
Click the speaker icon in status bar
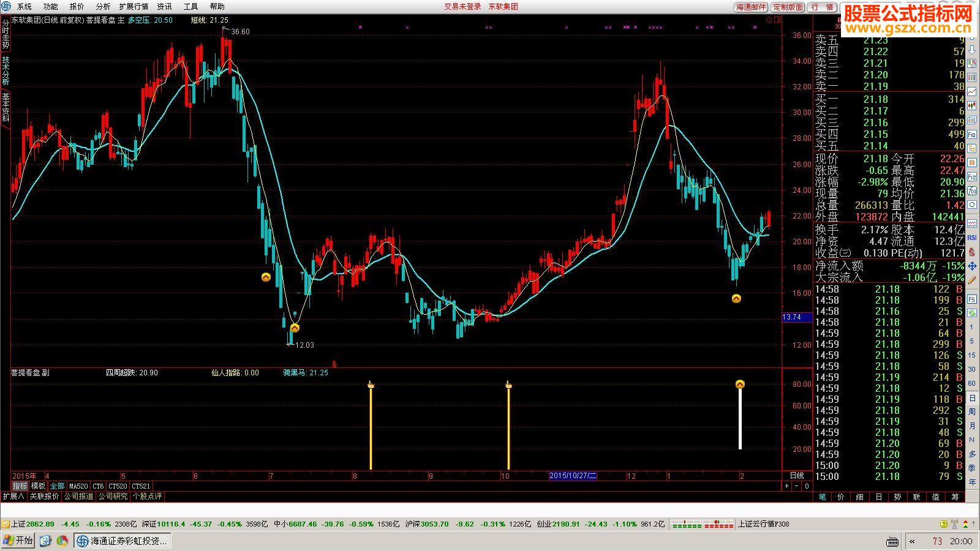pyautogui.click(x=956, y=524)
